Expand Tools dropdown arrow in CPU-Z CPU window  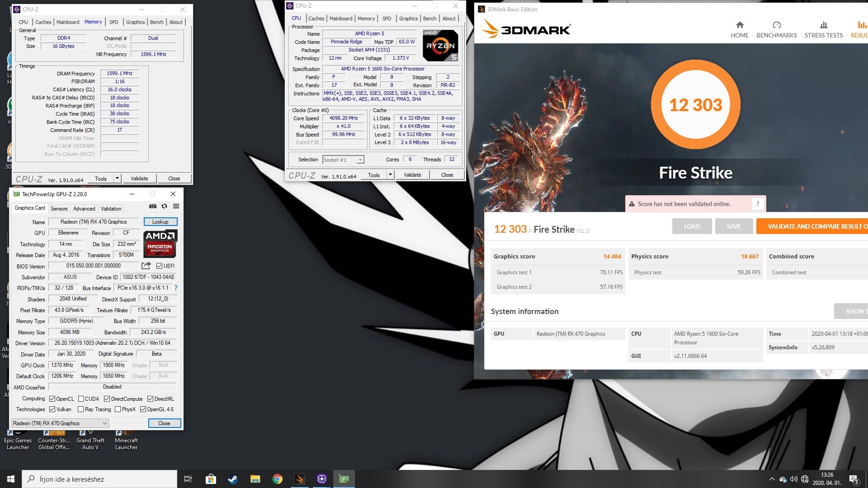point(390,175)
